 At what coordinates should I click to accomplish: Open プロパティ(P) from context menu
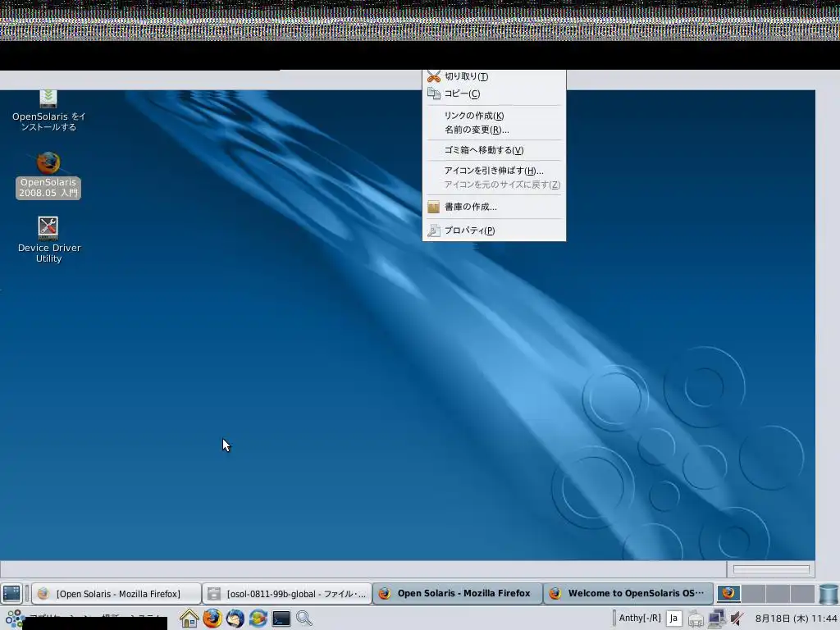pyautogui.click(x=494, y=231)
